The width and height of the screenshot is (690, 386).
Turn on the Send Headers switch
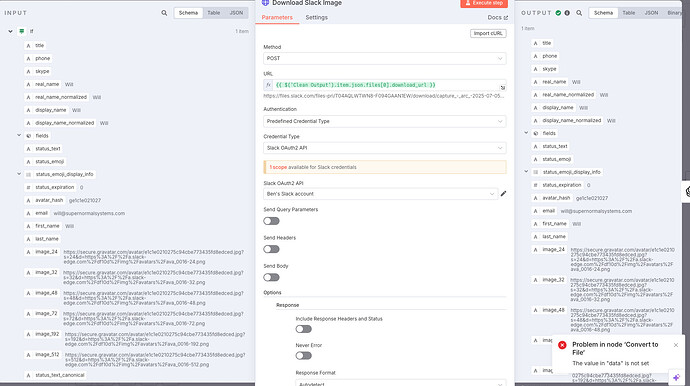click(x=272, y=249)
